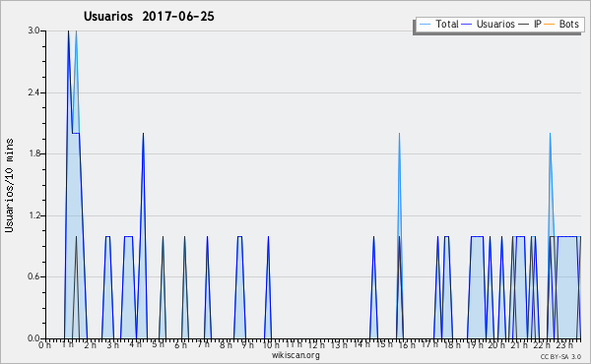This screenshot has height=364, width=591.
Task: Click the x-axis label '0 h'
Action: tap(44, 345)
